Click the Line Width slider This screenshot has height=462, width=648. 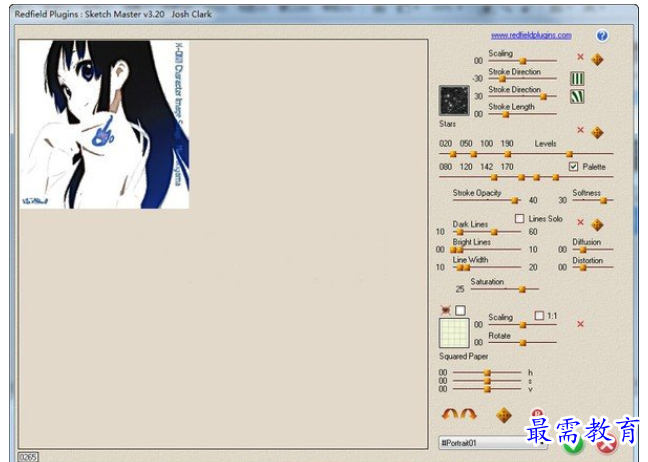(x=487, y=267)
